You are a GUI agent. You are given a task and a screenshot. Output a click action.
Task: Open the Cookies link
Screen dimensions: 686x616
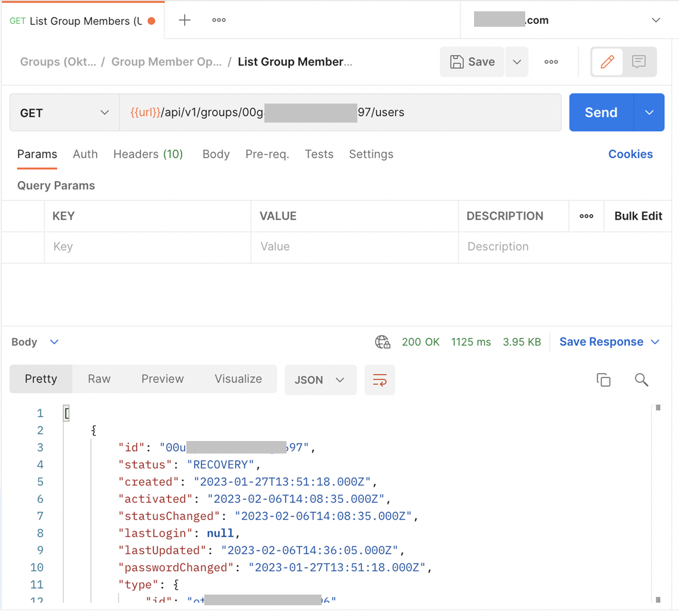[x=630, y=154]
